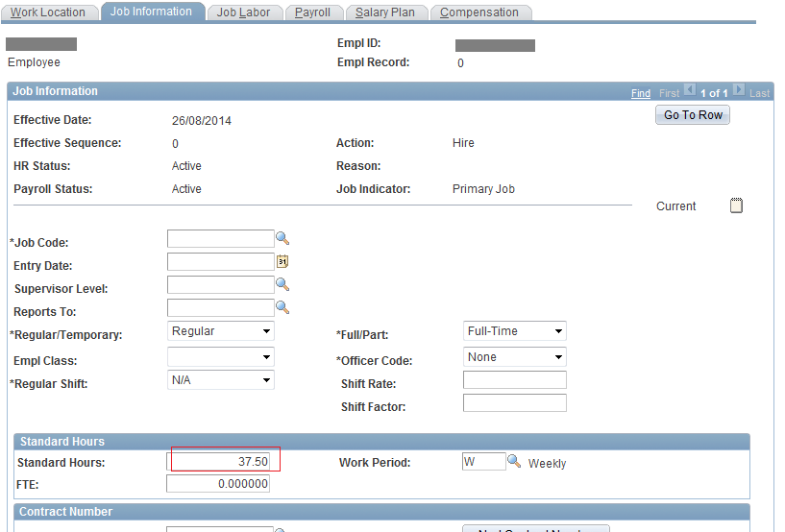785x532 pixels.
Task: Click the Find link
Action: [641, 93]
